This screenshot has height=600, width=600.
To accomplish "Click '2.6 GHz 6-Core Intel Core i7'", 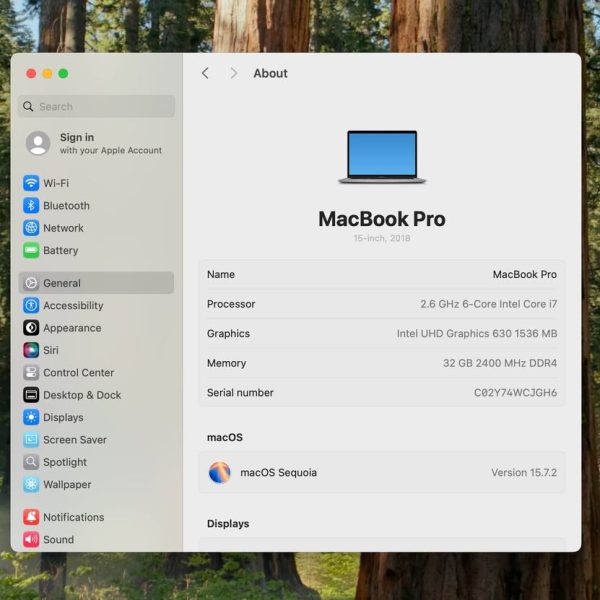I will click(488, 304).
